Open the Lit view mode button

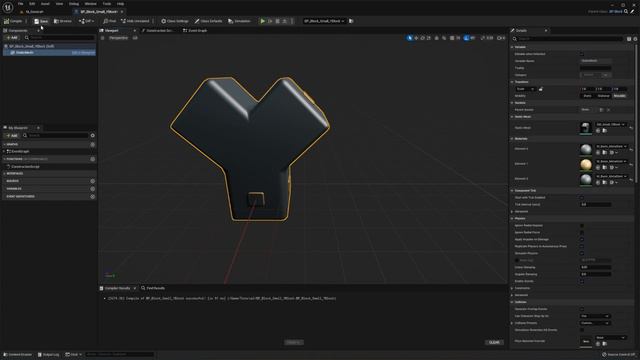point(135,38)
